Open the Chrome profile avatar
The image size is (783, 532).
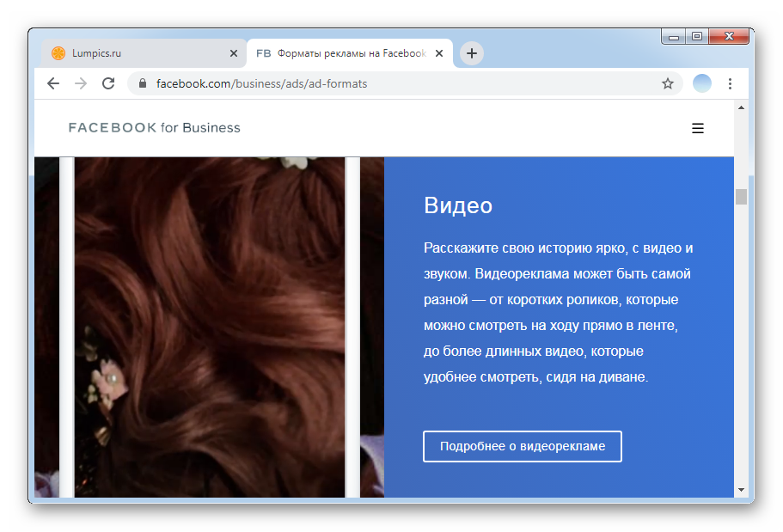click(x=702, y=83)
